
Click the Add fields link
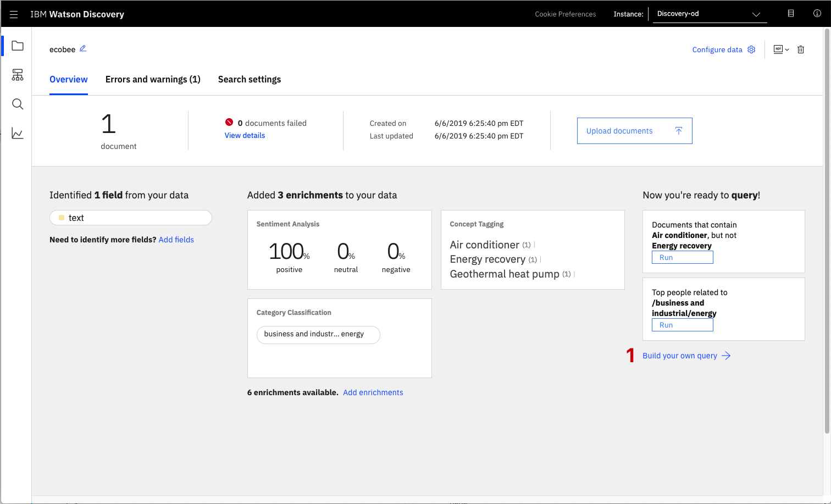coord(176,240)
